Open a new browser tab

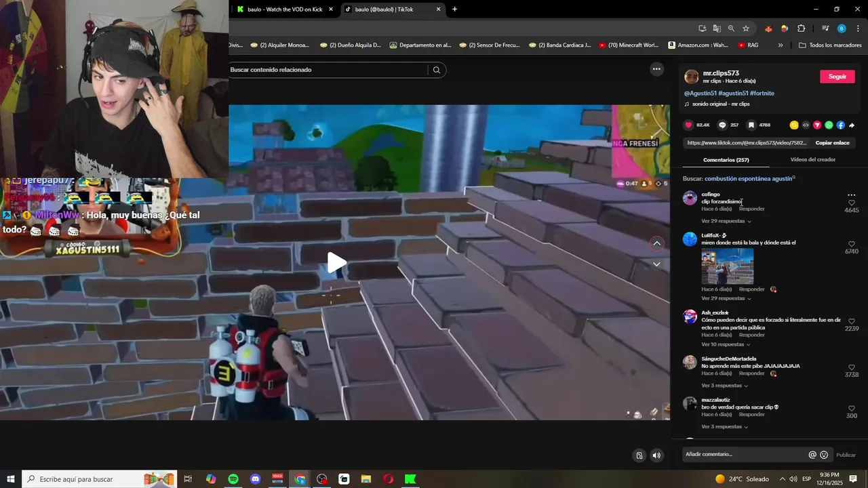point(454,9)
